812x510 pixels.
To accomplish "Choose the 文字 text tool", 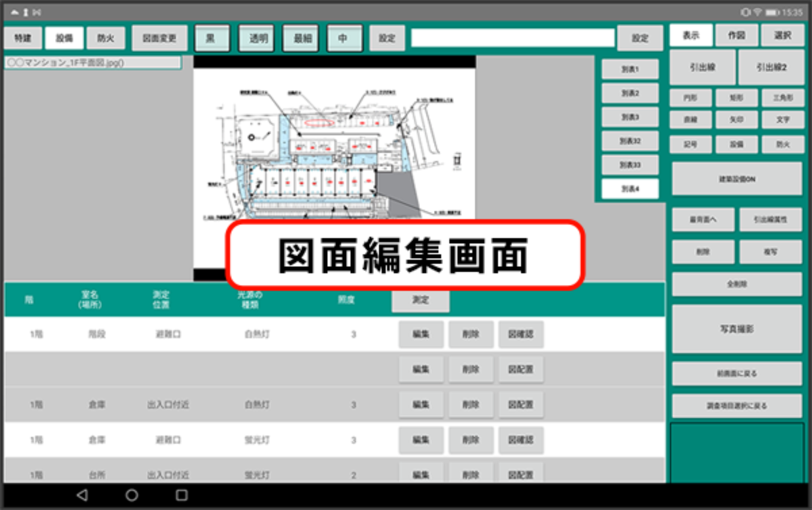I will (783, 120).
